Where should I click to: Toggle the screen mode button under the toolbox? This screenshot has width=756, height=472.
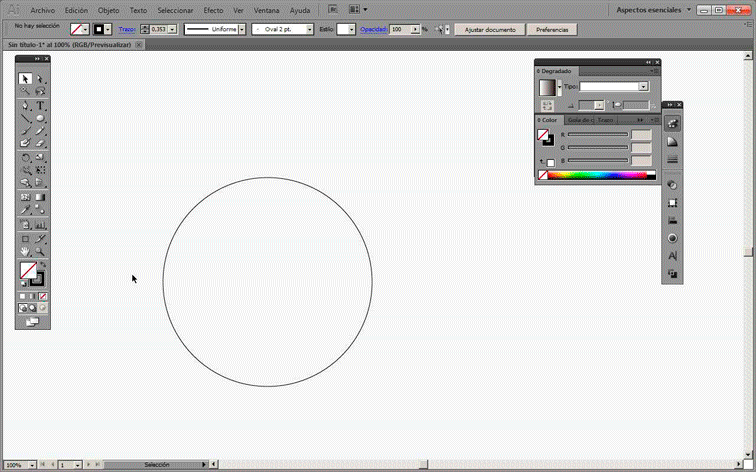[32, 322]
